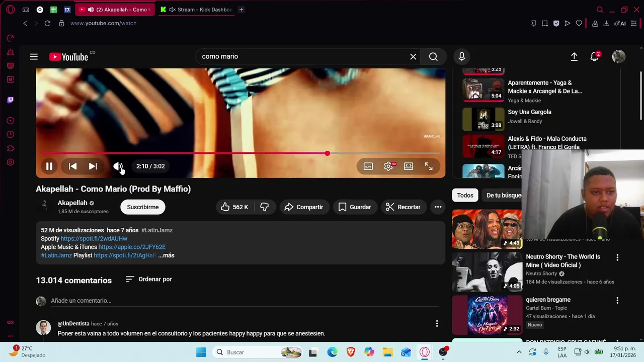This screenshot has height=362, width=644.
Task: Select the Todos filter chip
Action: (x=465, y=195)
